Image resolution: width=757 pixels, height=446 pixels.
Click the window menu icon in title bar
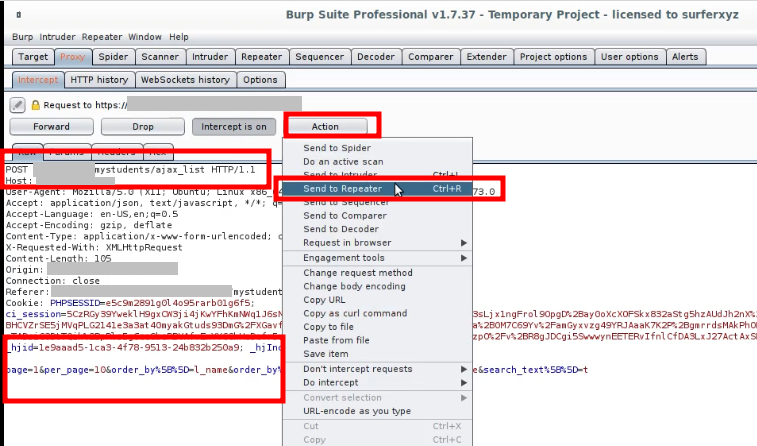point(18,14)
